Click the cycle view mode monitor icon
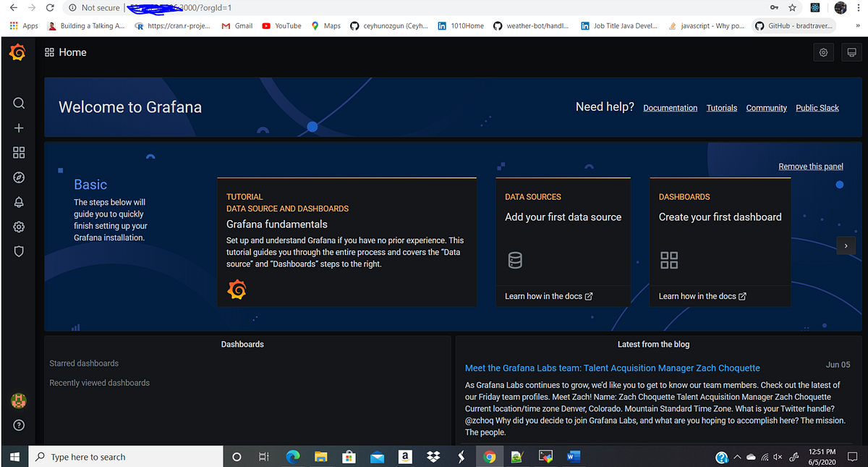Viewport: 868px width, 467px height. pyautogui.click(x=851, y=52)
